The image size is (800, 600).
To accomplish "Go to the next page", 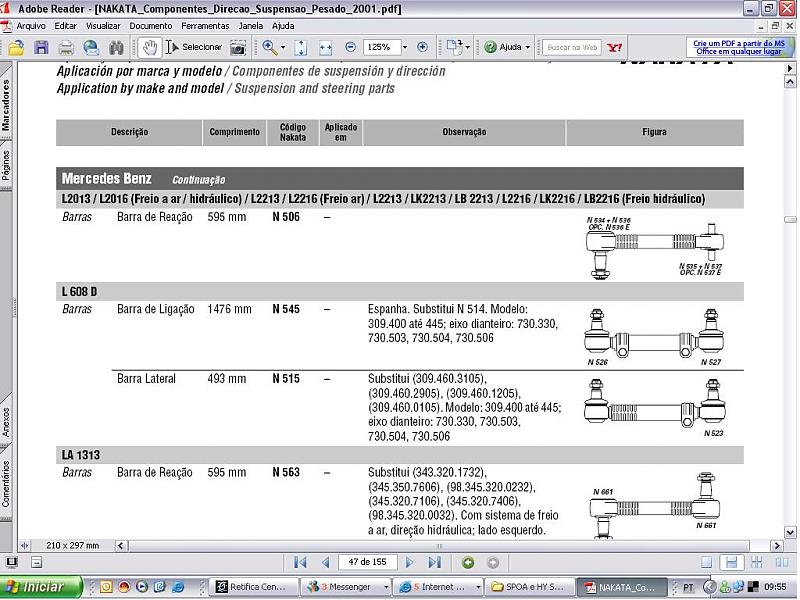I will 409,562.
